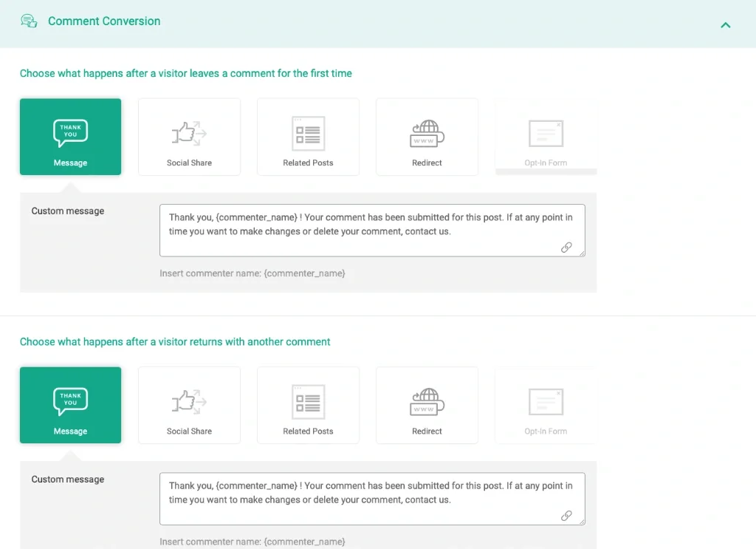Click second 'Insert commenter name' hint text
This screenshot has width=756, height=549.
(x=252, y=542)
